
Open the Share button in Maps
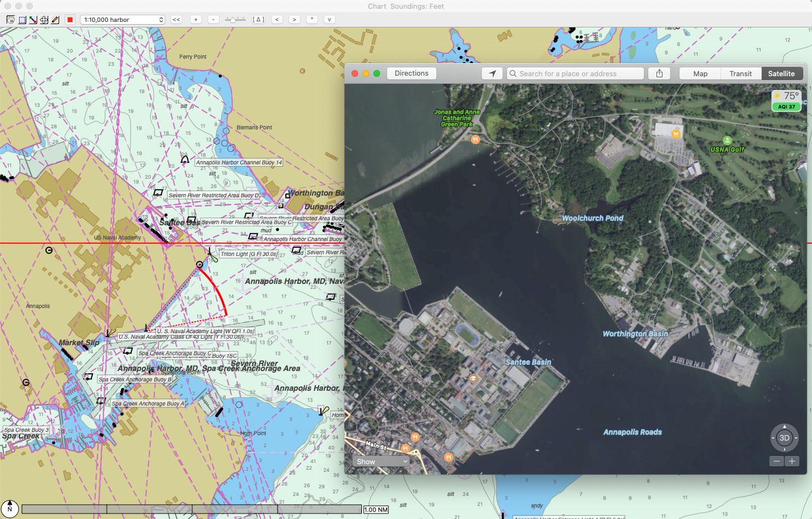[x=659, y=73]
